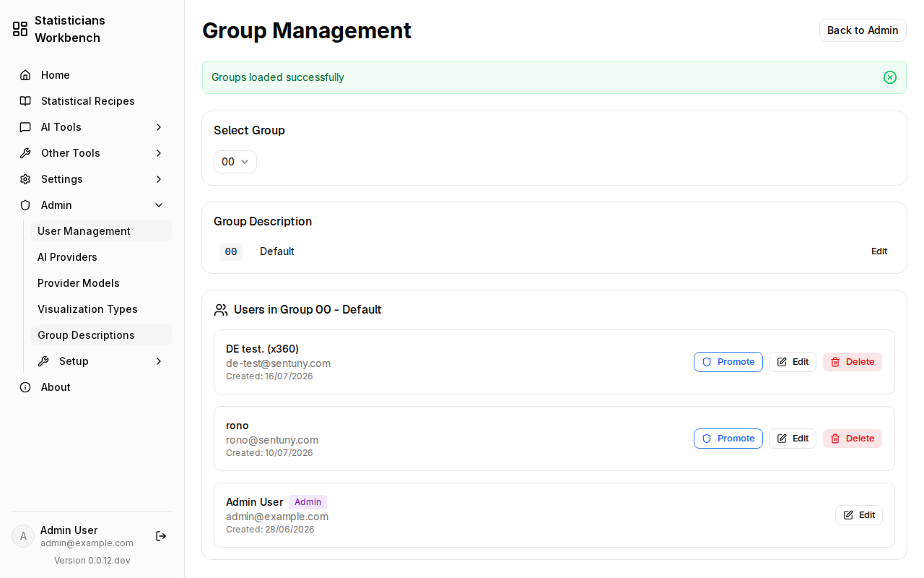Dismiss the Groups loaded successfully alert

890,77
